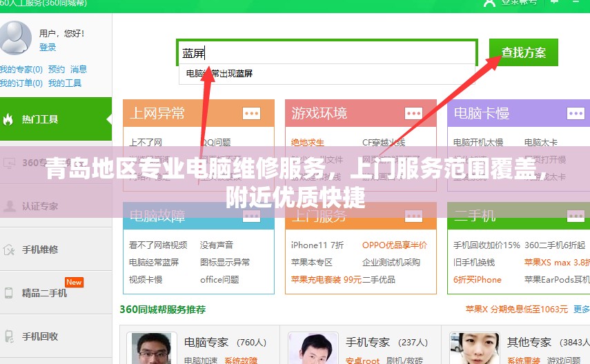590x364 pixels.
Task: Open 看不了网络视频 item
Action: 158,245
